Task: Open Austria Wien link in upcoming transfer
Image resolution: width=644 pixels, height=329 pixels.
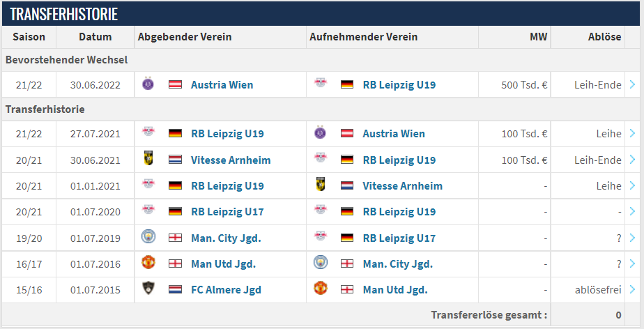Action: click(x=222, y=85)
